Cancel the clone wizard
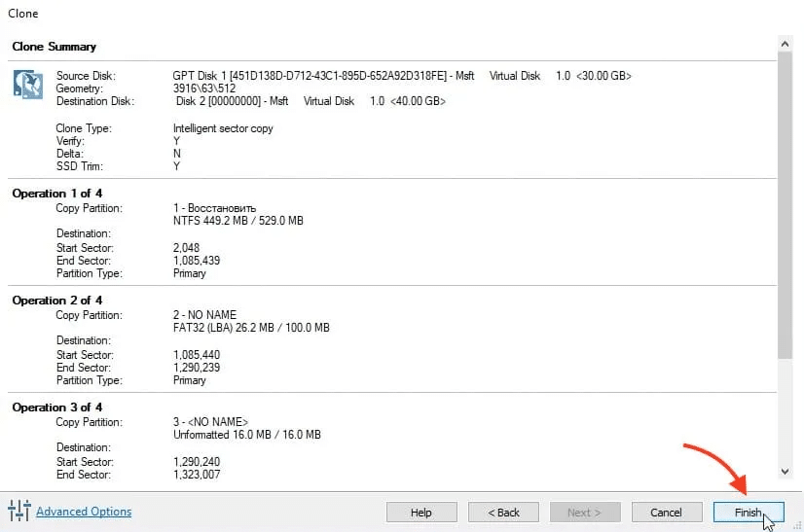This screenshot has width=804, height=532. click(666, 513)
